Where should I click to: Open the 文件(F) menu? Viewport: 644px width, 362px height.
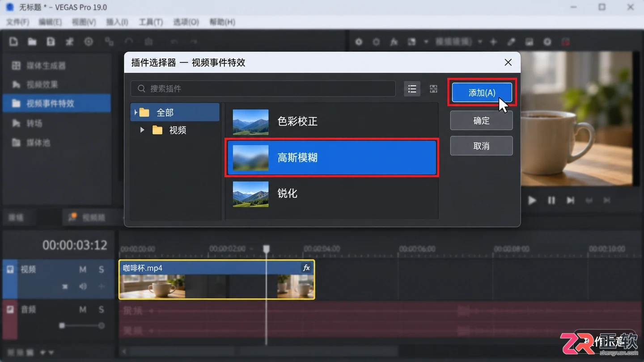(17, 22)
